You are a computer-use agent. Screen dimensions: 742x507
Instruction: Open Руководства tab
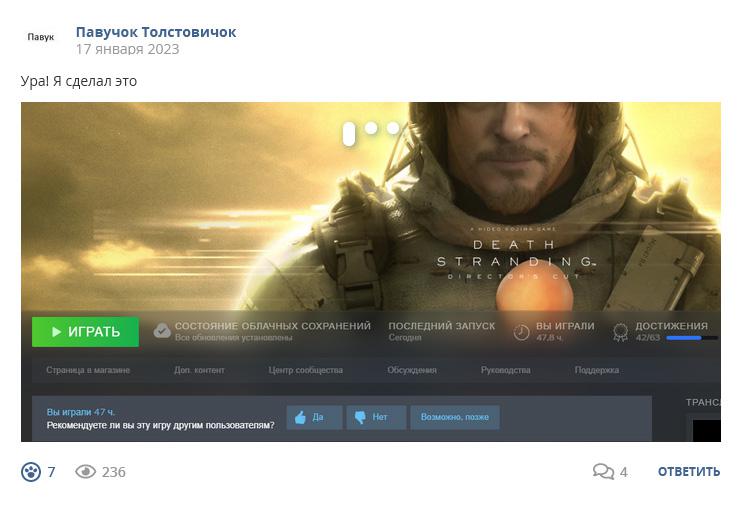click(505, 370)
